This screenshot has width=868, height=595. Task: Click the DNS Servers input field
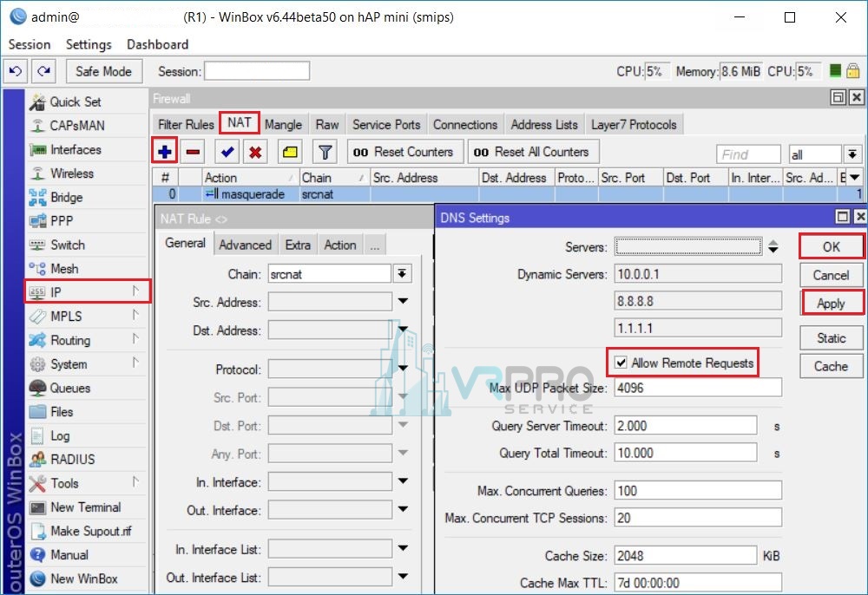click(688, 246)
